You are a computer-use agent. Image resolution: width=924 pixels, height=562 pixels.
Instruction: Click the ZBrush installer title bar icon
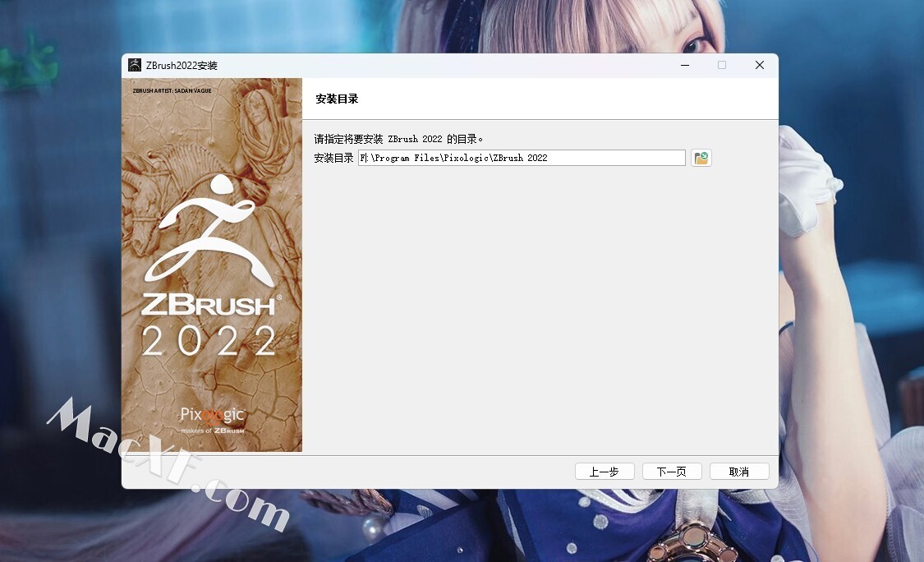pos(135,65)
